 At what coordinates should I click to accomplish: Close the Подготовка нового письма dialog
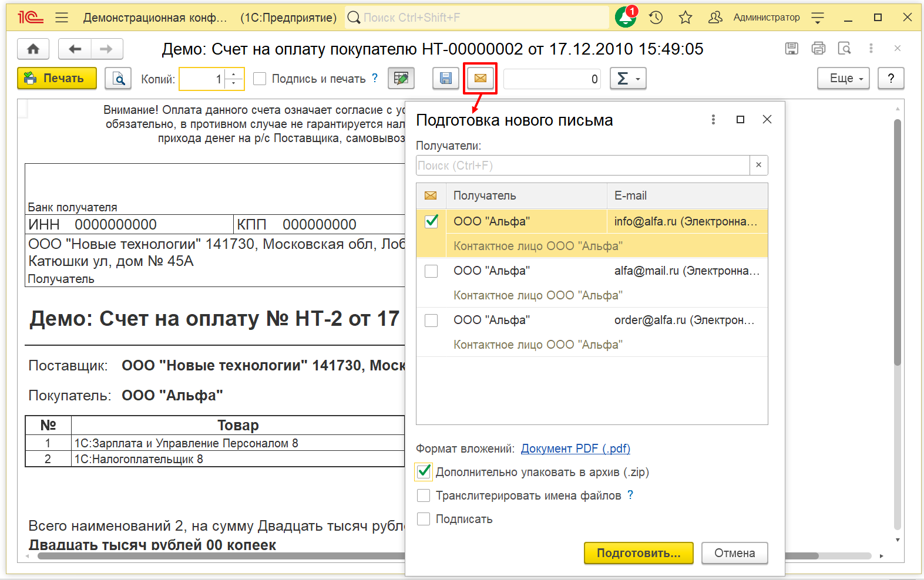coord(767,120)
